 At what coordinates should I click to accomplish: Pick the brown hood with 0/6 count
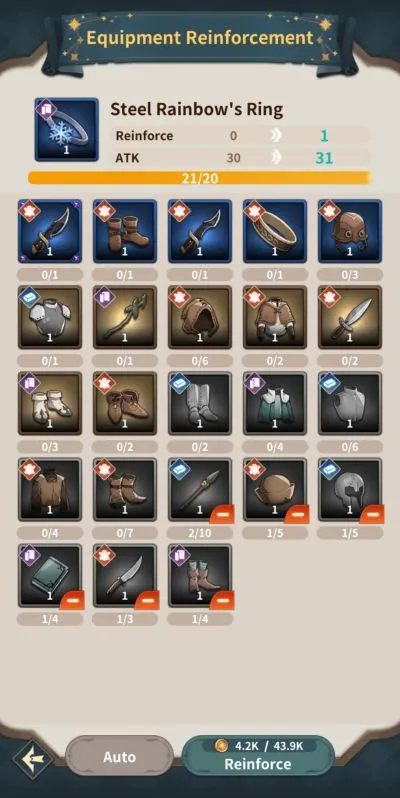pos(200,317)
